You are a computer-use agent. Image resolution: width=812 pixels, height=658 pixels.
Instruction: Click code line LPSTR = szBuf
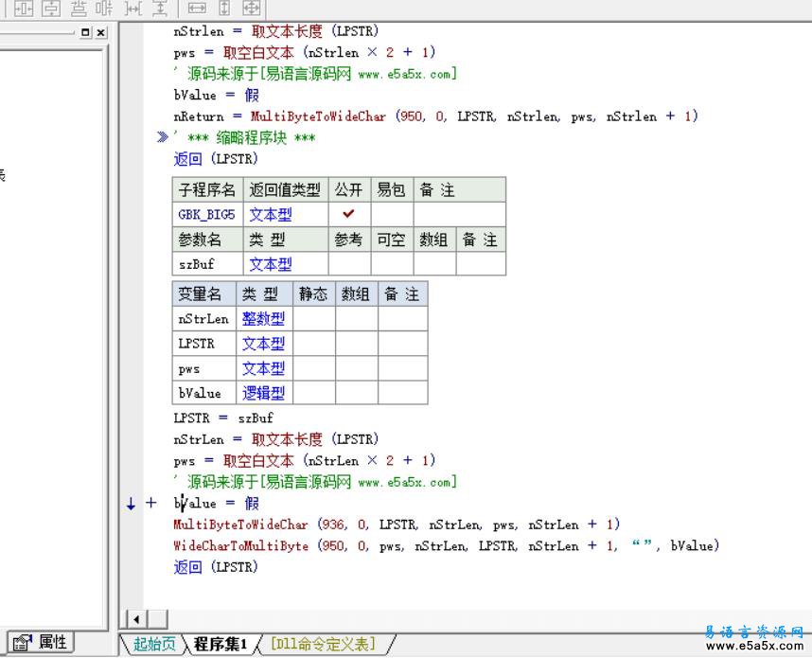[x=223, y=418]
